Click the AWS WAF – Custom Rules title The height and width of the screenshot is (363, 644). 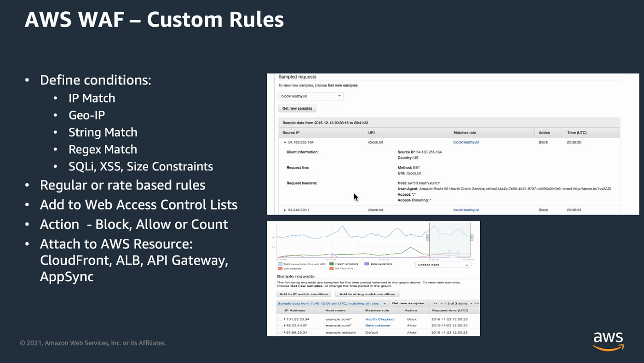pos(154,19)
